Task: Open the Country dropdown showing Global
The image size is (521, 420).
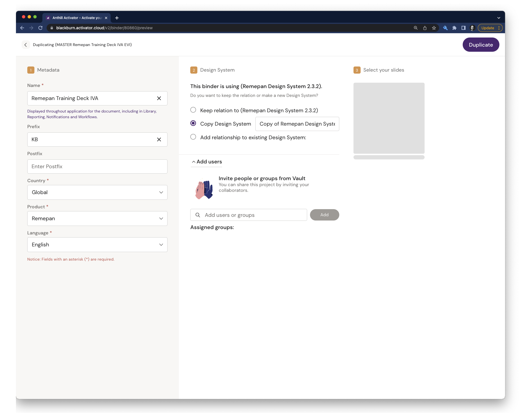Action: [97, 192]
